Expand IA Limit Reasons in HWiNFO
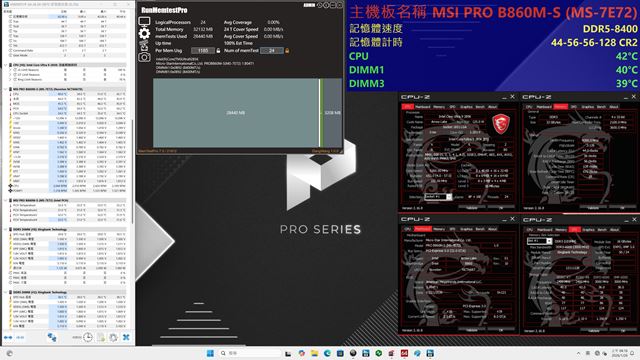Screen dimensions: 640x360 click(10, 70)
